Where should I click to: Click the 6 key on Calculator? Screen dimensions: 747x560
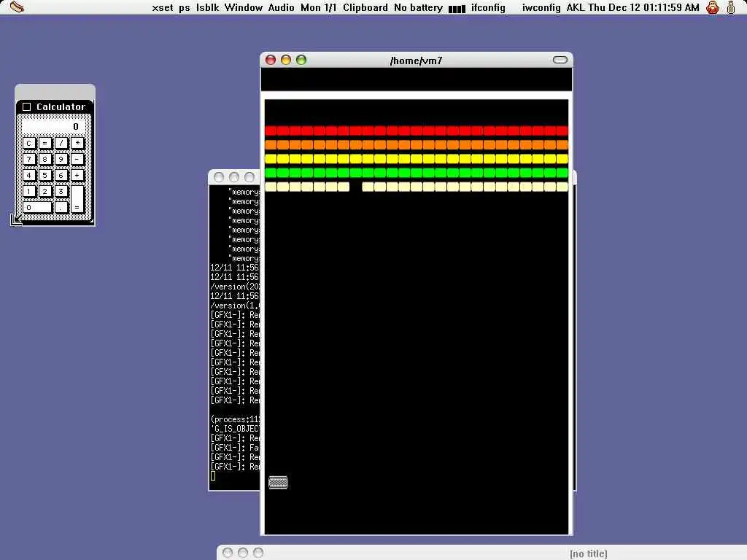pyautogui.click(x=61, y=175)
